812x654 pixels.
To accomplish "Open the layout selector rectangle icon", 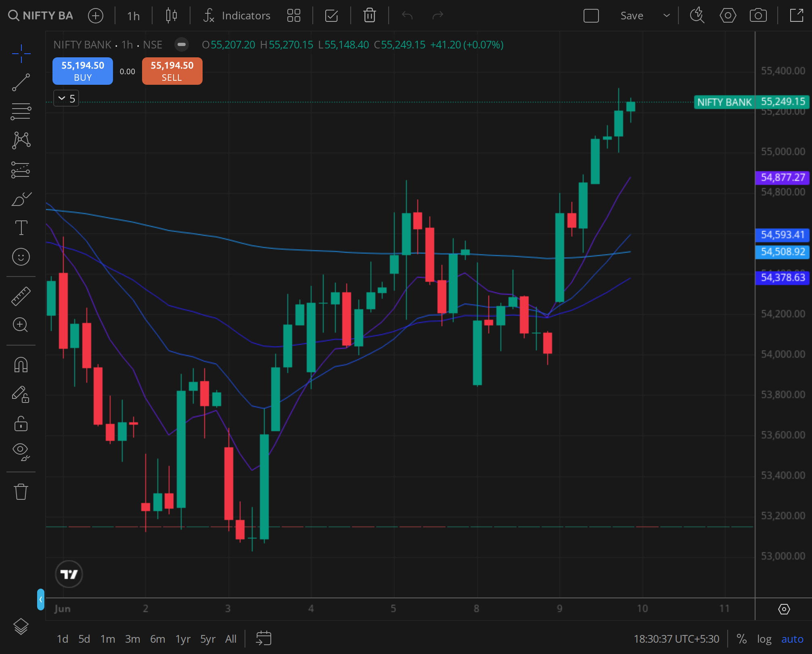I will [x=591, y=16].
